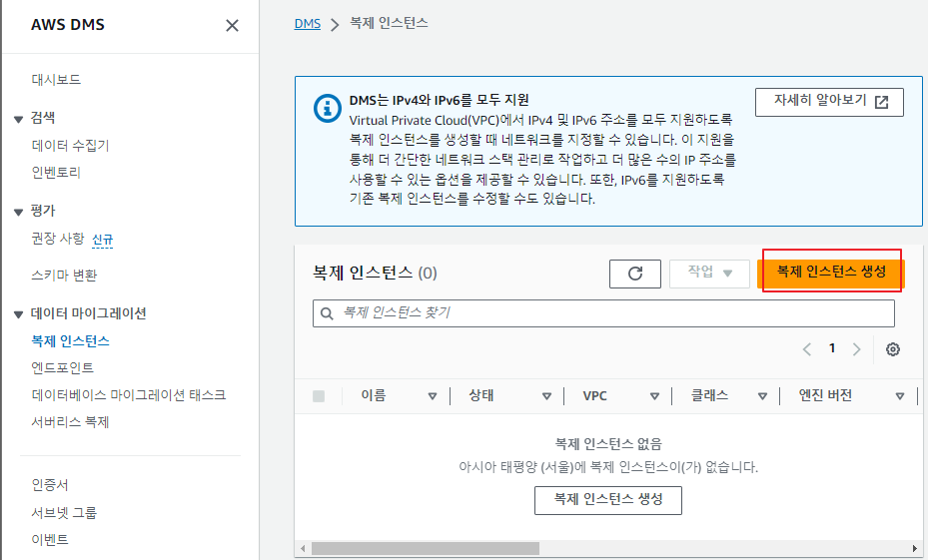This screenshot has width=928, height=560.
Task: Click 자세히 알아보기 button
Action: [829, 102]
